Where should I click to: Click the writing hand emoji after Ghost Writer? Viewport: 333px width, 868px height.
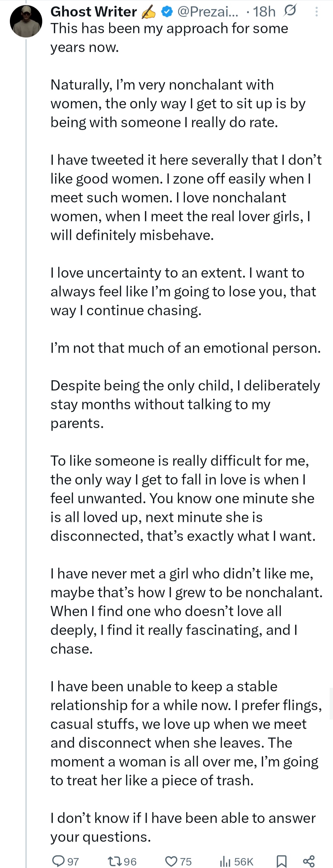tap(149, 12)
